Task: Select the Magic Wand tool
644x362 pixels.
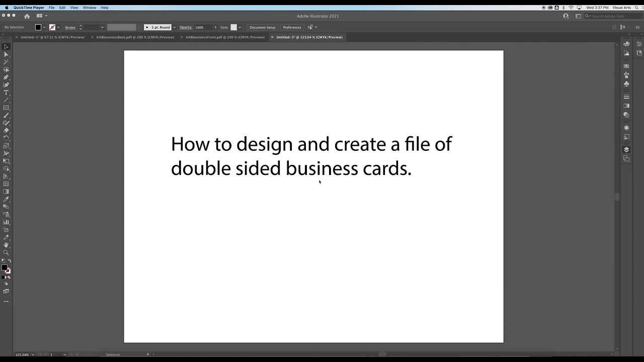Action: 6,62
